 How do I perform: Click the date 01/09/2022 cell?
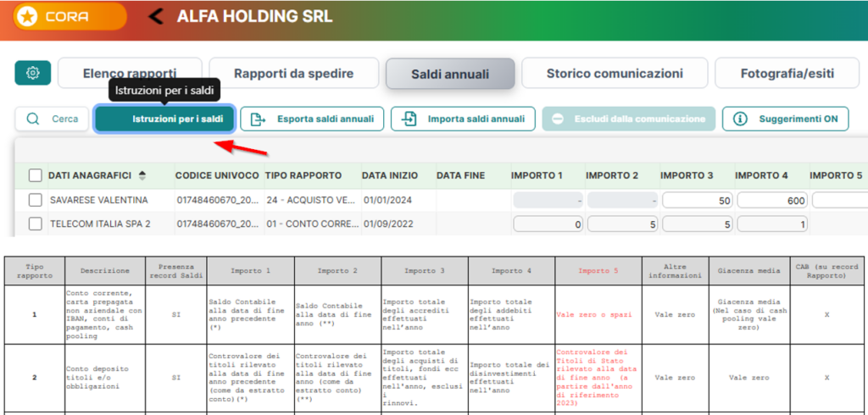[x=387, y=224]
